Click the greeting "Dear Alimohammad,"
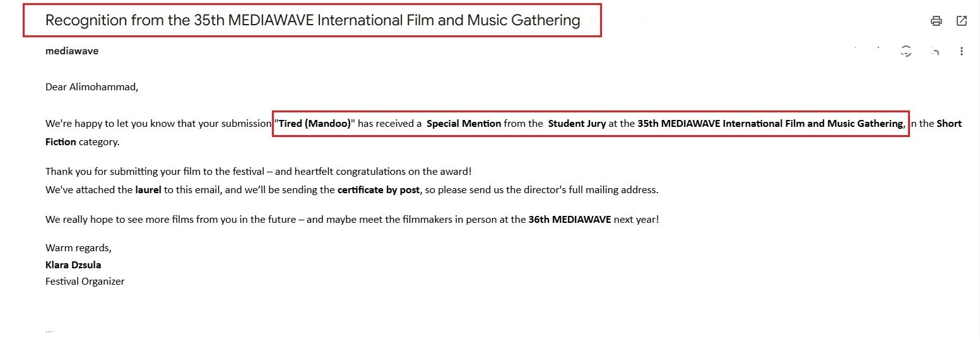The image size is (980, 339). point(92,87)
